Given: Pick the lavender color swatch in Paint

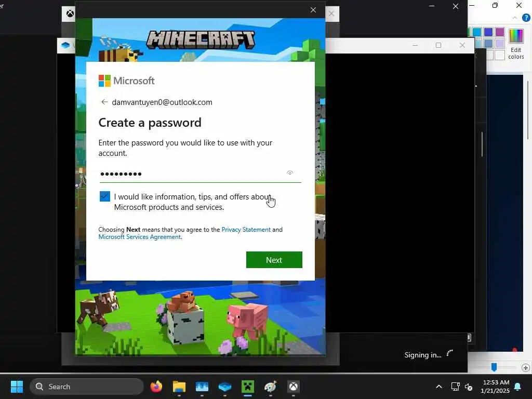Looking at the screenshot, I should pos(500,44).
